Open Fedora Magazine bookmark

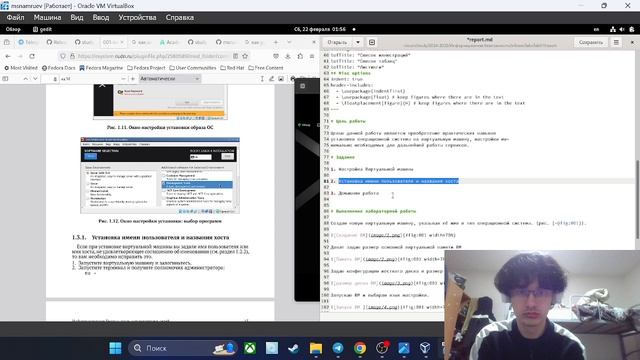click(101, 68)
